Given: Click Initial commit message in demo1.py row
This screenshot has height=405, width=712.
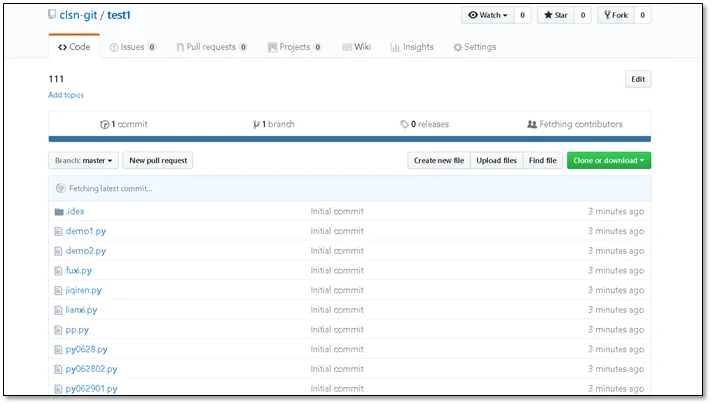Looking at the screenshot, I should [x=337, y=232].
